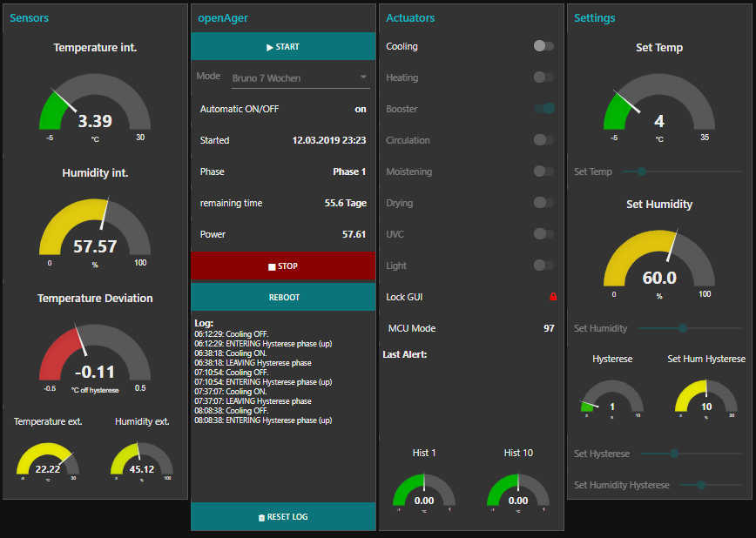756x538 pixels.
Task: Click the START button
Action: (283, 47)
